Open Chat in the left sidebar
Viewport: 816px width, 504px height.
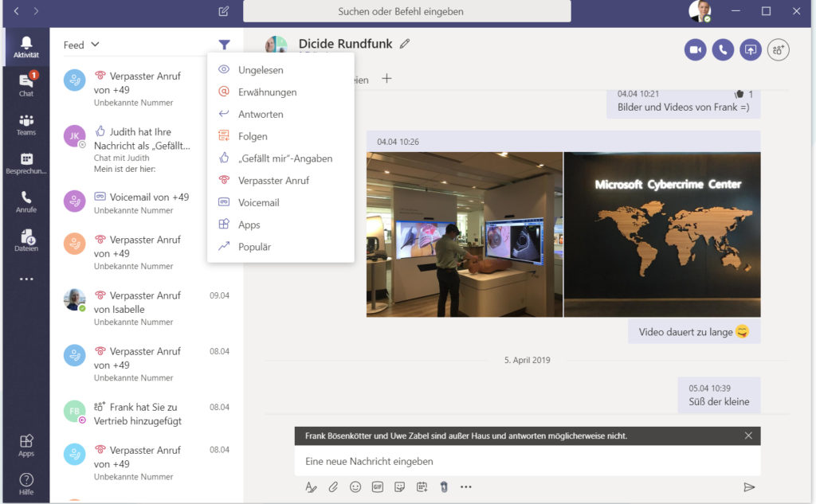pos(26,84)
